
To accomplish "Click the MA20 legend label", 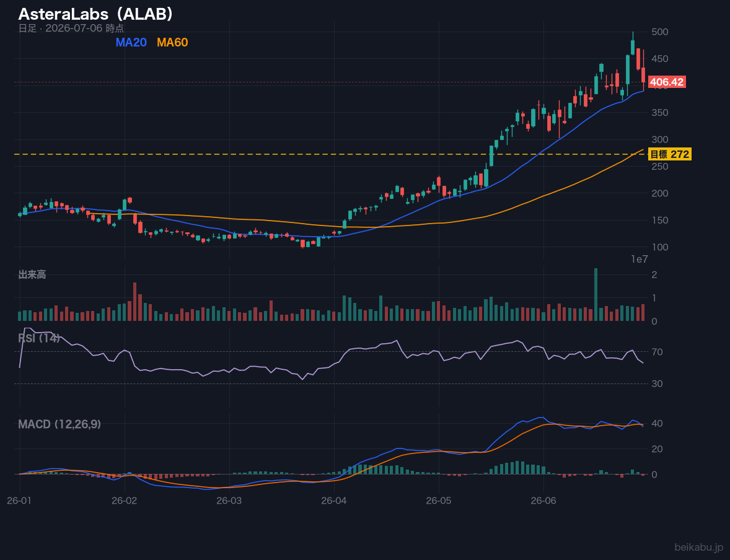I will tap(131, 42).
